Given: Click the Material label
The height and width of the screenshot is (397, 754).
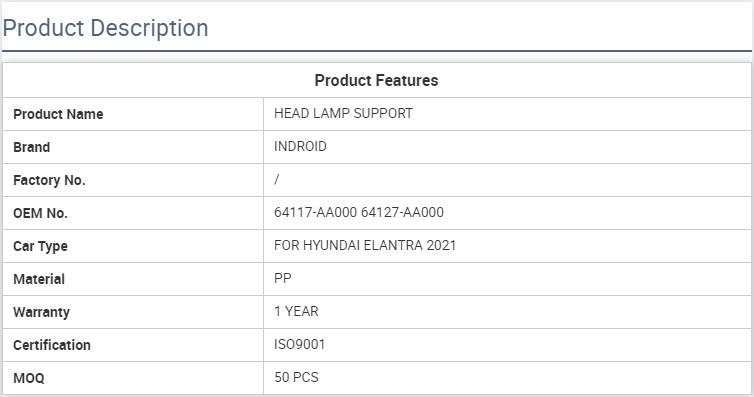Looking at the screenshot, I should point(39,279).
